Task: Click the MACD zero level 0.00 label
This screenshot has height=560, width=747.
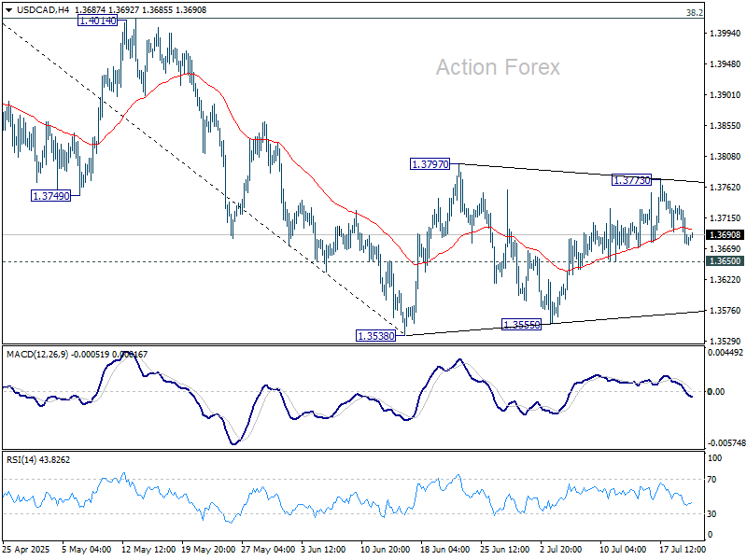Action: (716, 392)
